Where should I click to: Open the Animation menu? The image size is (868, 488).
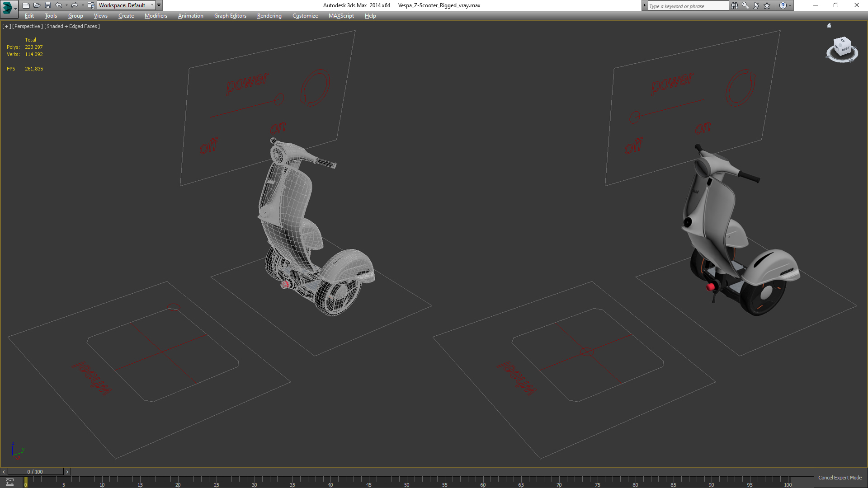[190, 16]
